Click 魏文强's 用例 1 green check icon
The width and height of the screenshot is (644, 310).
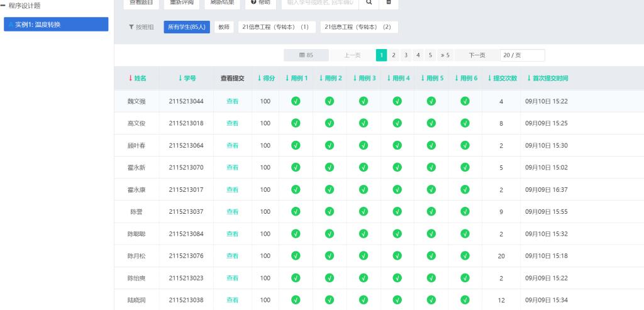point(296,101)
